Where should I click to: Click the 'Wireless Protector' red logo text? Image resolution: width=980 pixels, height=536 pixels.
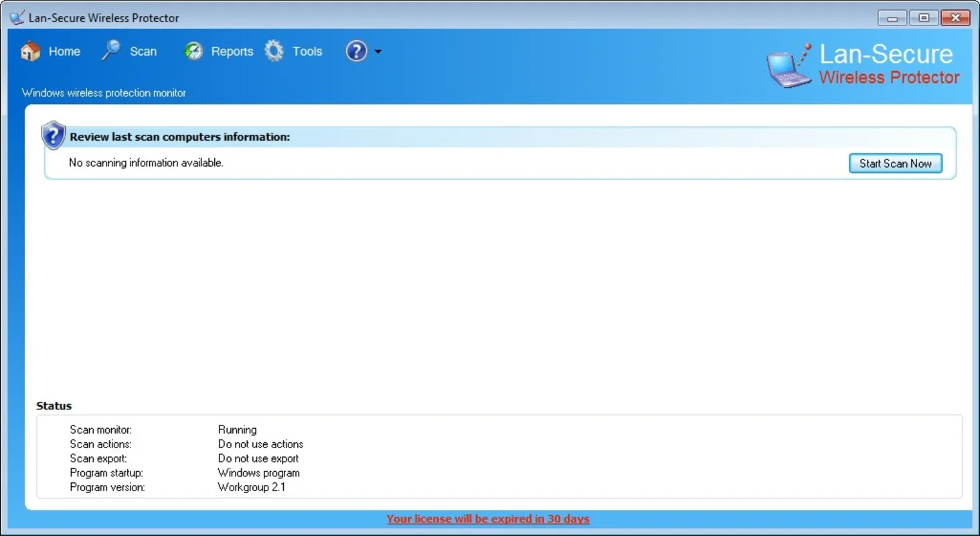click(890, 78)
